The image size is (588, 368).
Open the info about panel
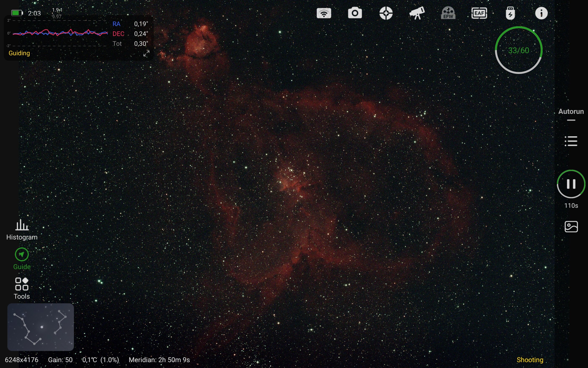(x=541, y=13)
